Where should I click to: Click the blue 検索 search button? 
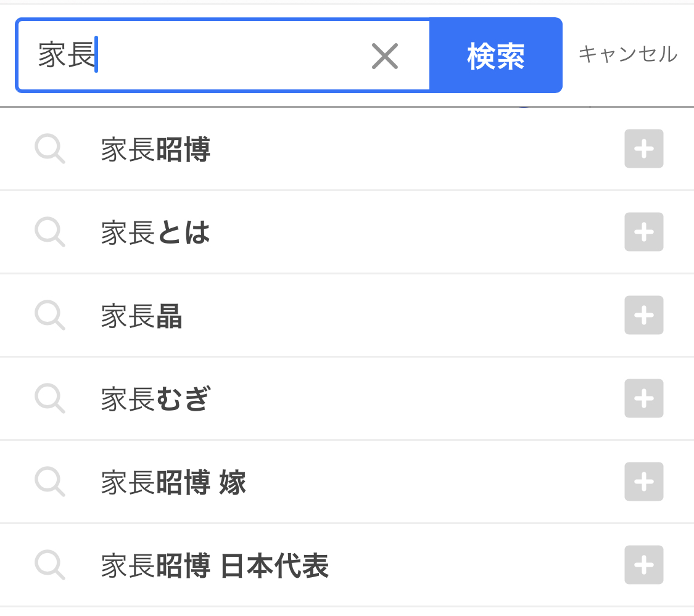pyautogui.click(x=496, y=55)
